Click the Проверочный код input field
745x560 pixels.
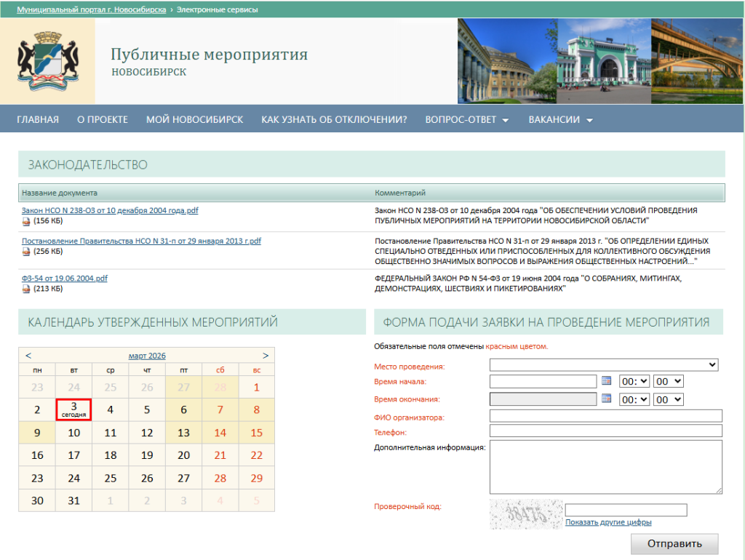(626, 510)
